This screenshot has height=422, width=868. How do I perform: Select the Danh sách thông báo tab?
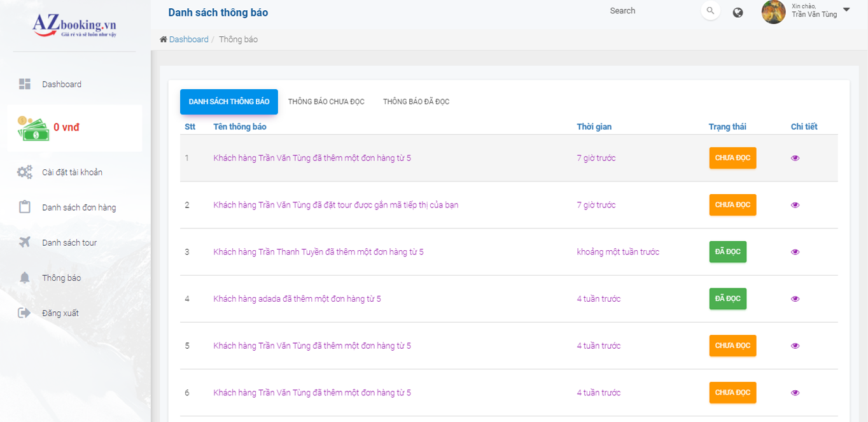tap(229, 102)
